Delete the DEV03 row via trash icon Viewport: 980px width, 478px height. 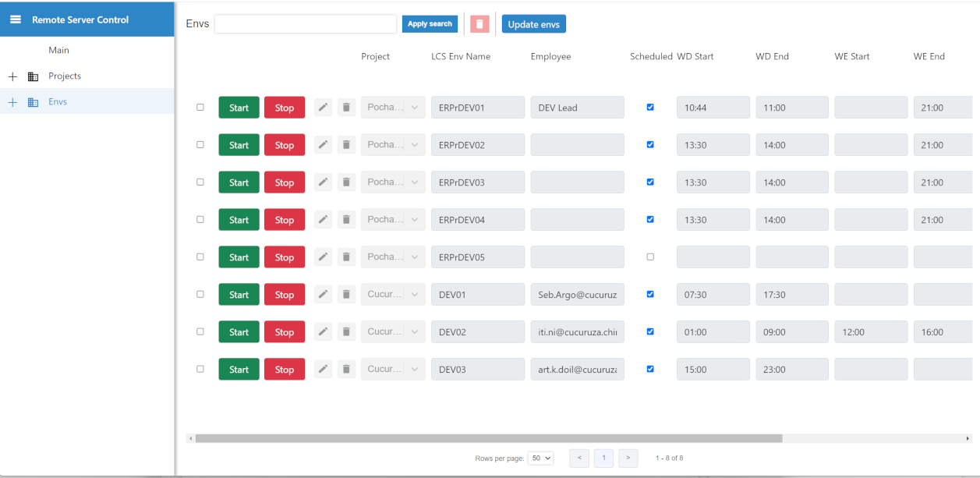[x=346, y=370]
